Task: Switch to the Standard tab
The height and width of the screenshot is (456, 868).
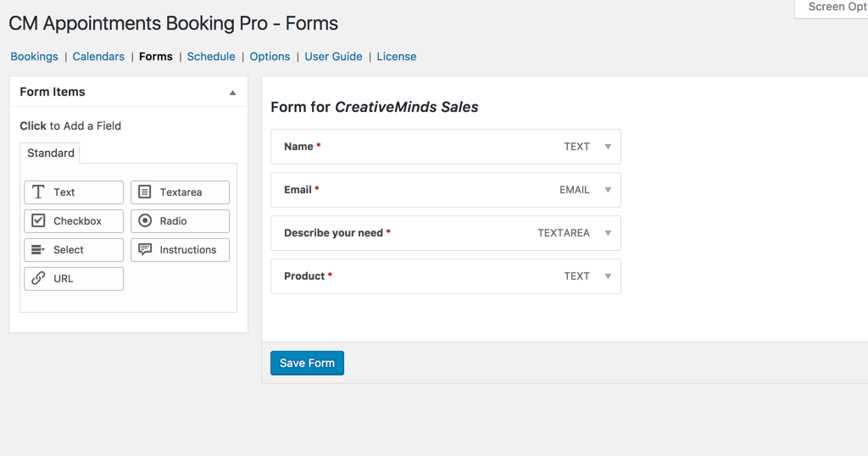Action: tap(51, 153)
